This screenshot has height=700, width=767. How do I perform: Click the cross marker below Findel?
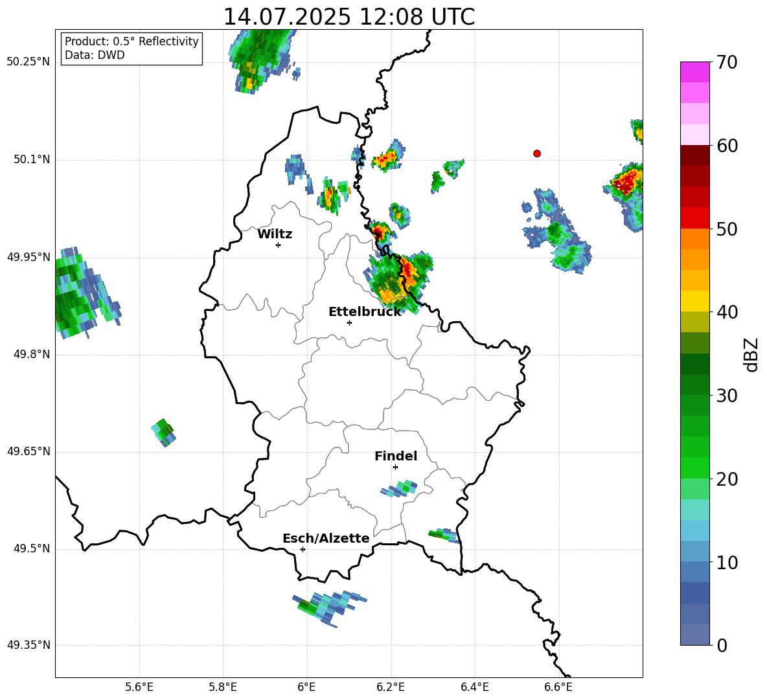click(395, 468)
